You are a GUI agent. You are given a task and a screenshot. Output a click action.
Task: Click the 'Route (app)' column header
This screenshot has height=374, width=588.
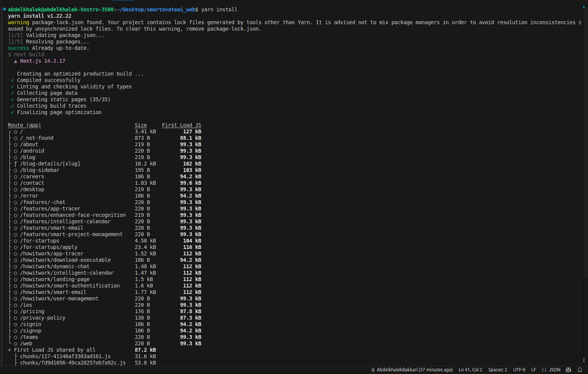click(25, 125)
